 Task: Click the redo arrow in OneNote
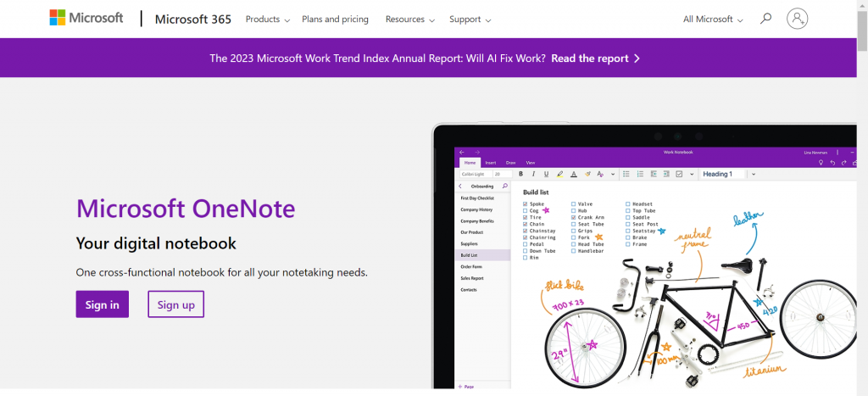[844, 163]
